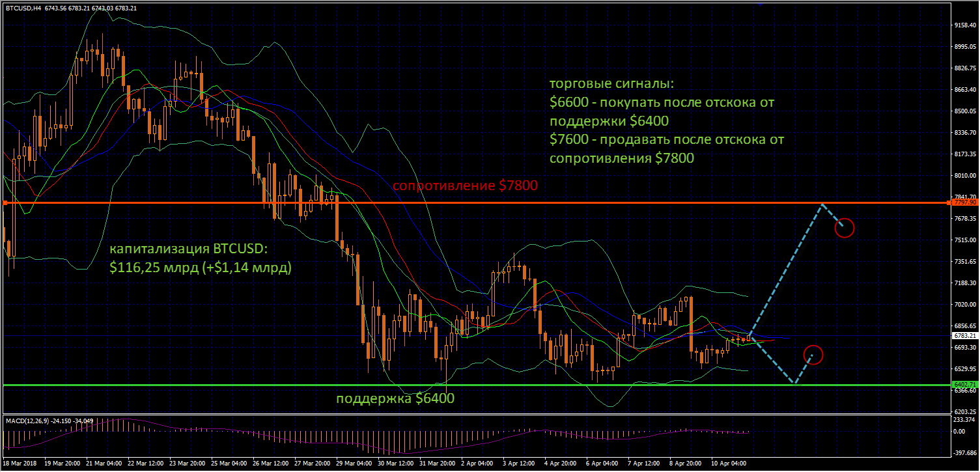Click the 'поддержка $6400' text label
Image resolution: width=980 pixels, height=472 pixels.
pyautogui.click(x=395, y=398)
